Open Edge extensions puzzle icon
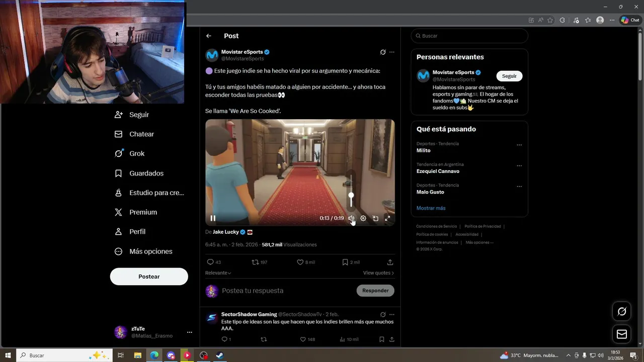 pos(562,20)
